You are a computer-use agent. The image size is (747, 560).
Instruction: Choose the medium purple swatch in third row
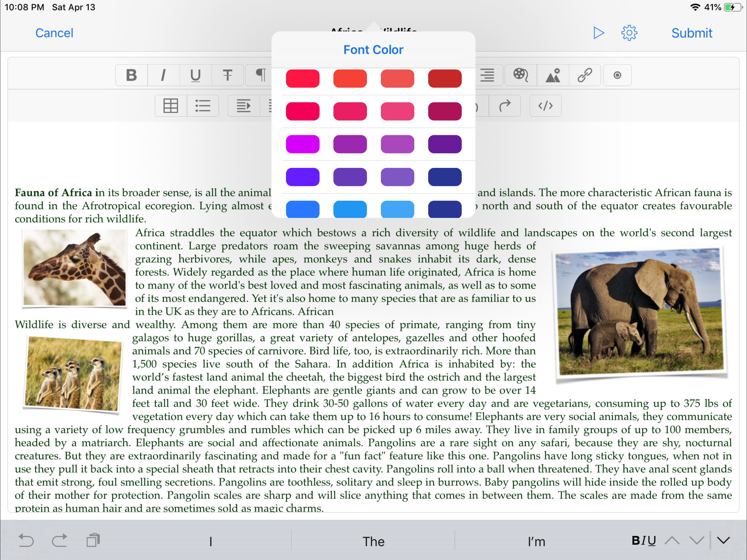coord(350,144)
